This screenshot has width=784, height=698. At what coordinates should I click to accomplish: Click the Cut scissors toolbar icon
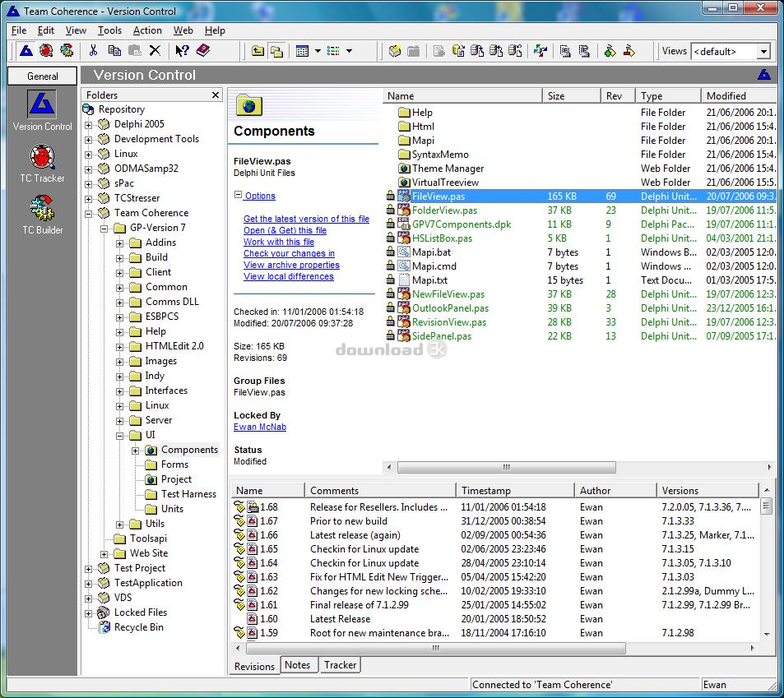(x=93, y=50)
